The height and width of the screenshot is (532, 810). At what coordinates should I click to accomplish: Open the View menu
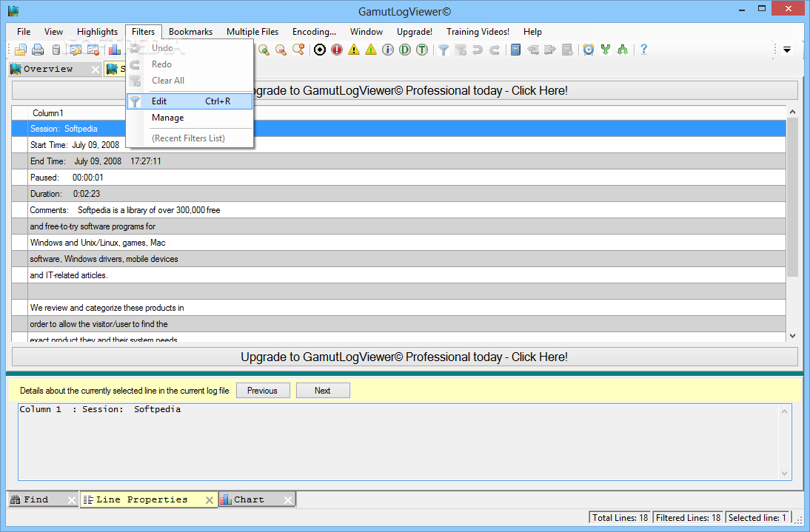pyautogui.click(x=53, y=32)
